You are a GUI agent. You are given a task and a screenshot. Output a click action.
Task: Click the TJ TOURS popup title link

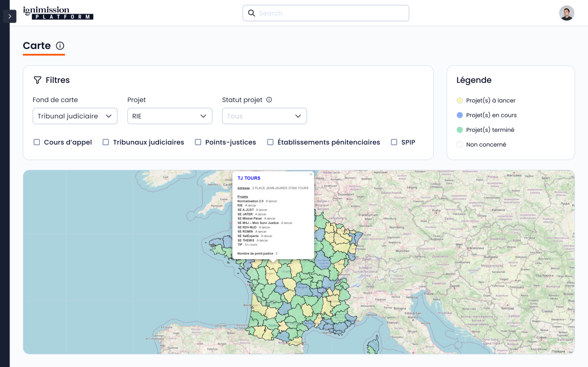tap(249, 178)
